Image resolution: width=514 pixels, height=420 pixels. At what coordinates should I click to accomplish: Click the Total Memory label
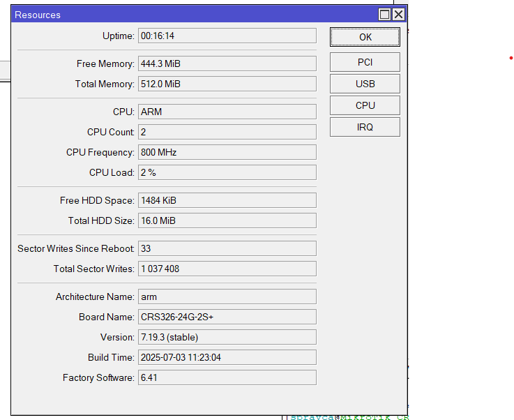click(x=105, y=84)
